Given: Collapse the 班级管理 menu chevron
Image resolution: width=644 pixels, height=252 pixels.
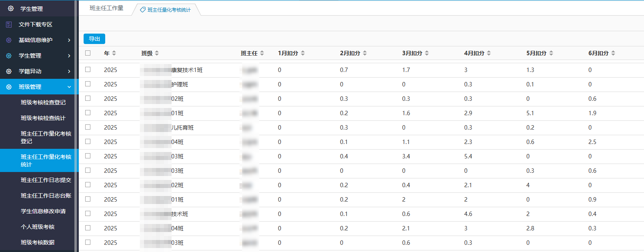Looking at the screenshot, I should pos(69,87).
